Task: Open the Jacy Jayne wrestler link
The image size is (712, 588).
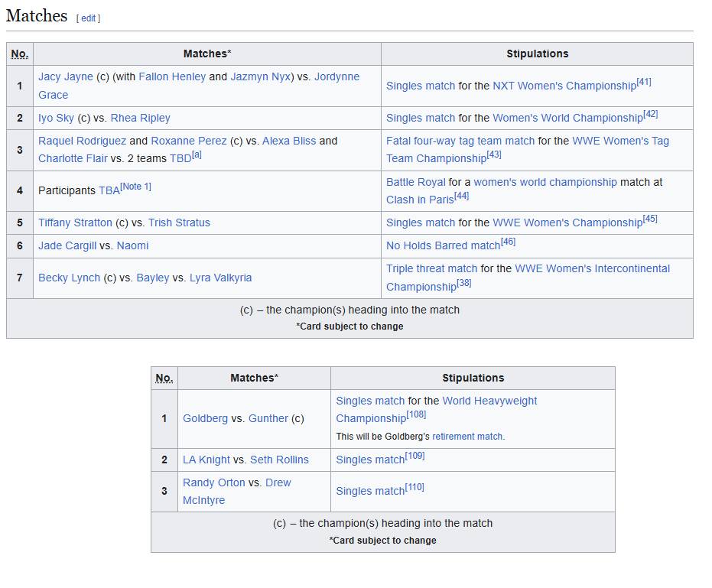Action: coord(66,76)
